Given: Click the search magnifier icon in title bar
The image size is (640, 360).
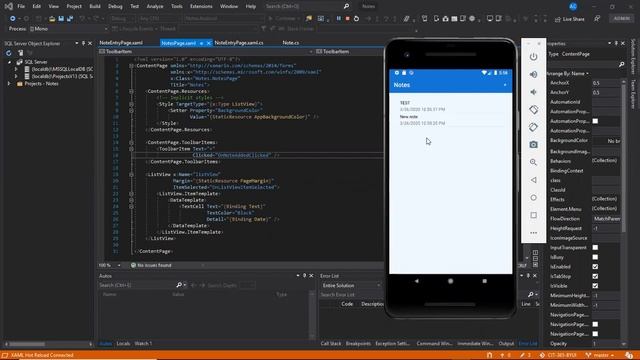Looking at the screenshot, I should [346, 6].
